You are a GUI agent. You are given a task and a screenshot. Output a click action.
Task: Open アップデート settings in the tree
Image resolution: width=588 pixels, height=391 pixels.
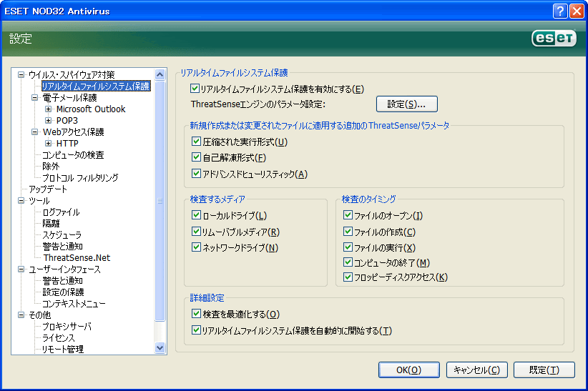48,189
